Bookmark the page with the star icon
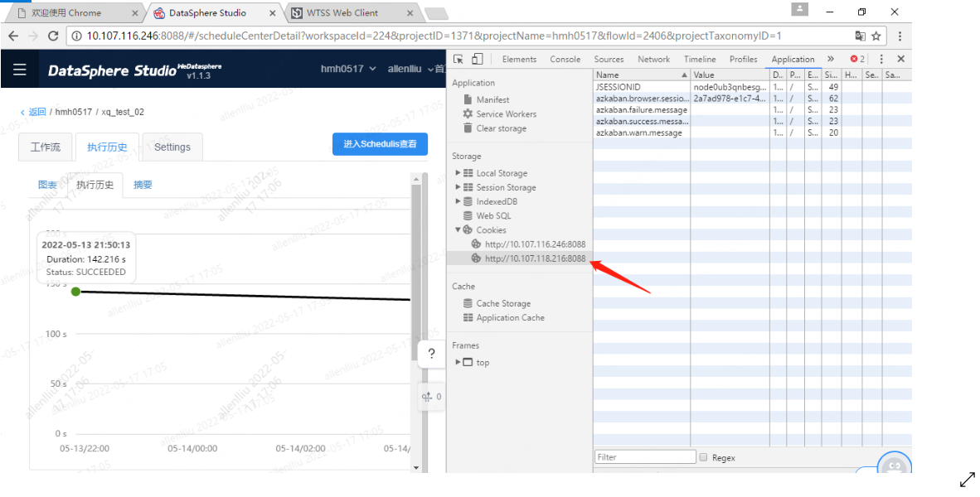This screenshot has width=980, height=497. [x=876, y=35]
